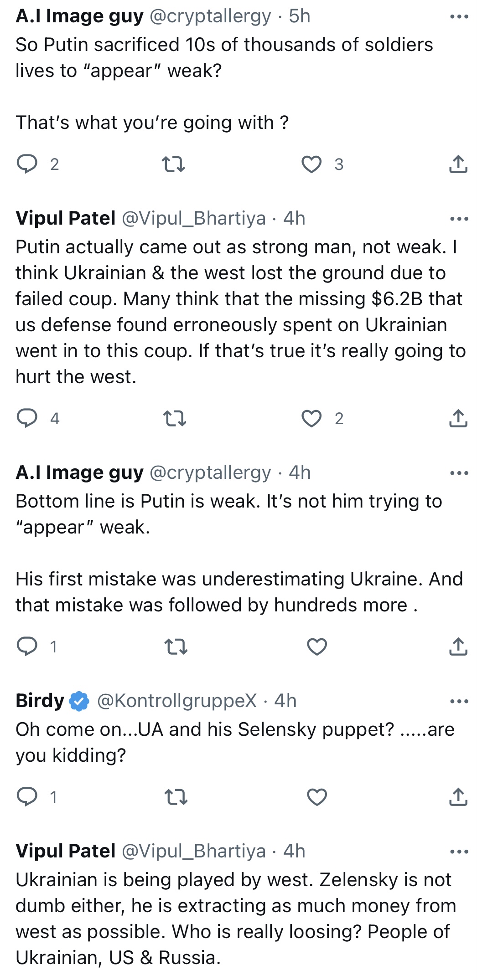Screen dimensions: 477x980
Task: Open the @cryptallergy handle on the 4h tweet
Action: pyautogui.click(x=210, y=473)
